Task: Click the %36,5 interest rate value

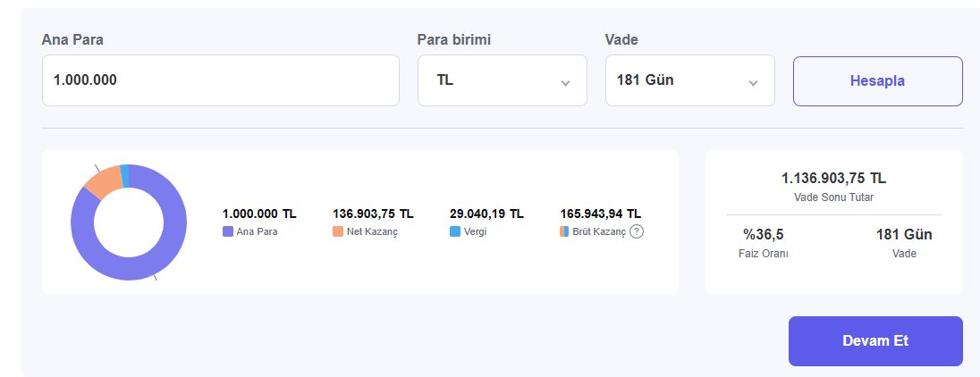Action: click(763, 235)
